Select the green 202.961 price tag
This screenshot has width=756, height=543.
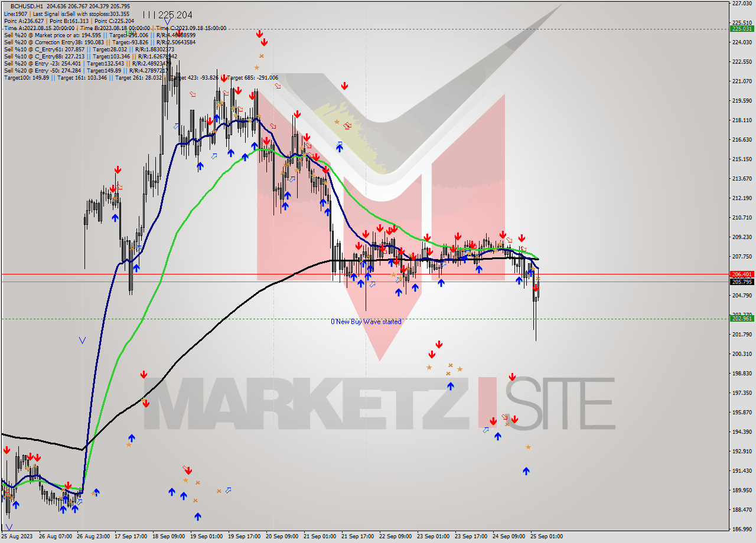point(742,319)
